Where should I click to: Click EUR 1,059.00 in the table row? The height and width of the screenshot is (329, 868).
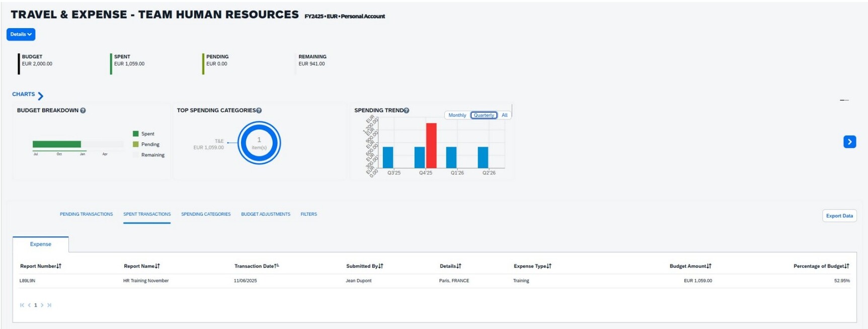coord(698,281)
